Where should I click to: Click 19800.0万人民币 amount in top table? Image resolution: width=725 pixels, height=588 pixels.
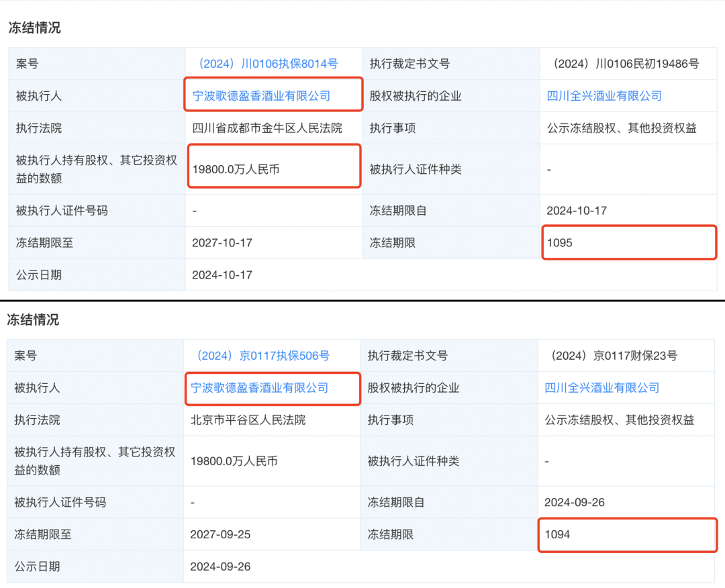click(x=236, y=169)
